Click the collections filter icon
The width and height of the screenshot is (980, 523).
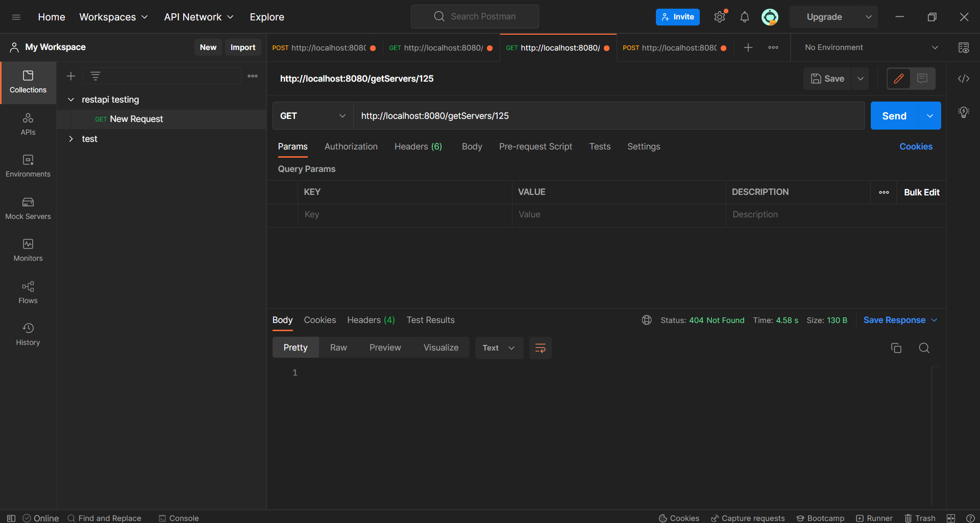point(95,76)
